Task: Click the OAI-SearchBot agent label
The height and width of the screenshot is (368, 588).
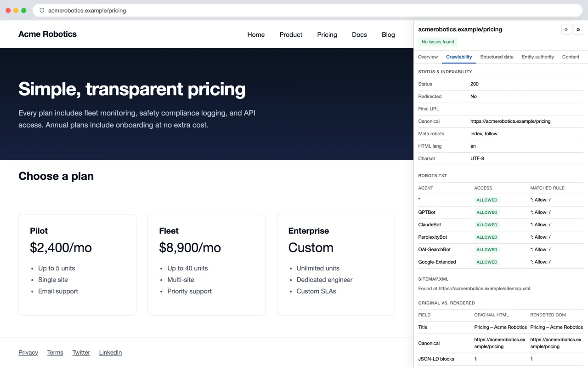Action: point(434,250)
